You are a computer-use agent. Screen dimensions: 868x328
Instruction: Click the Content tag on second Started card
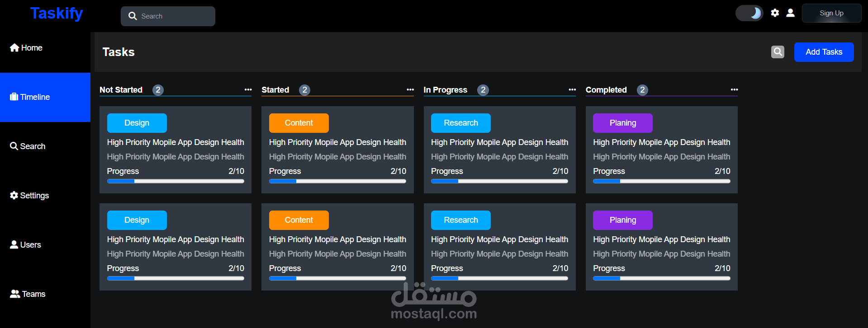pos(299,220)
